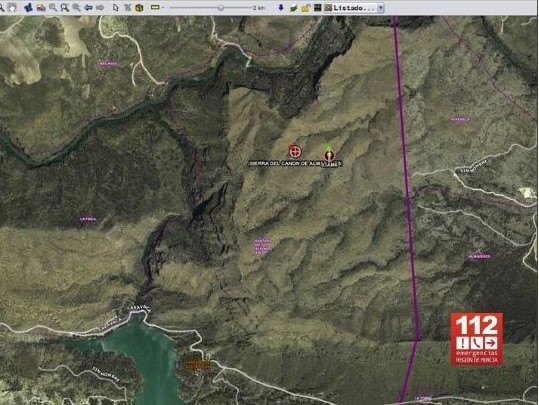The width and height of the screenshot is (539, 405).
Task: Go to previous map view arrow
Action: click(x=88, y=7)
